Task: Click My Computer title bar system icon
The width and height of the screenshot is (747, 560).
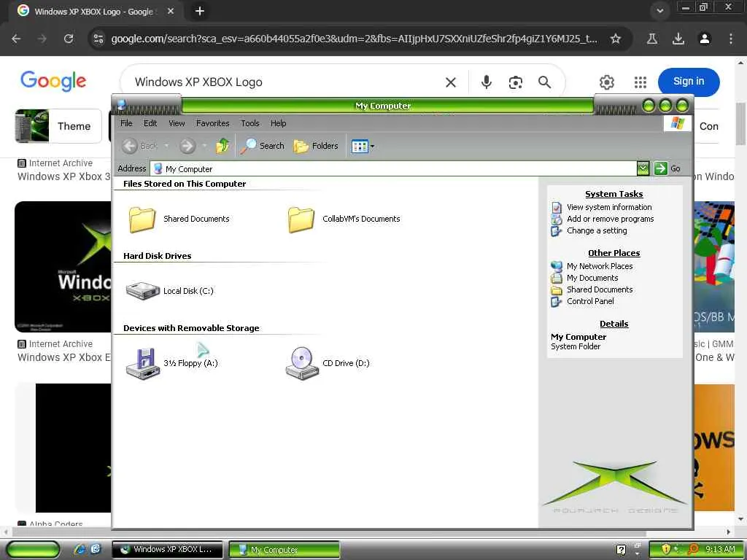Action: tap(122, 104)
